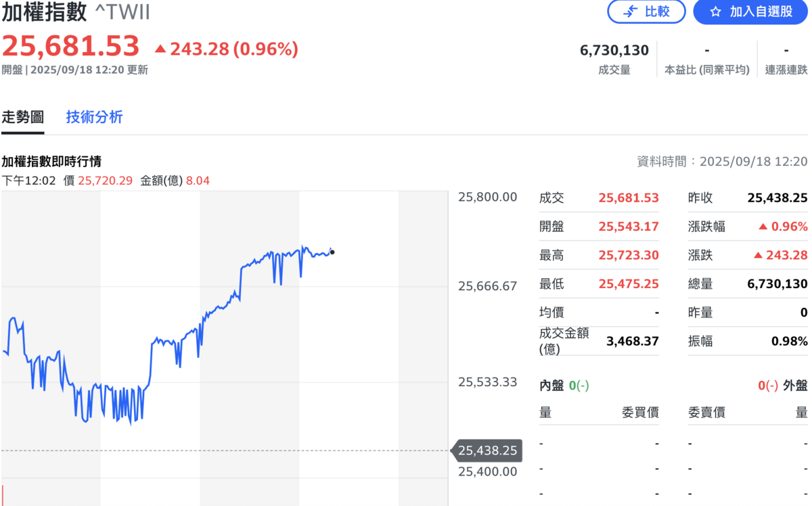Select the 走勢圖 tab

click(x=22, y=117)
